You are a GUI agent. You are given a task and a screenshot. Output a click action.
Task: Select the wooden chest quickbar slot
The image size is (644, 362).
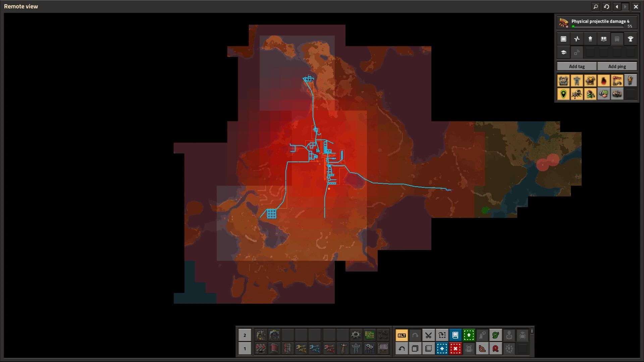pos(383,349)
